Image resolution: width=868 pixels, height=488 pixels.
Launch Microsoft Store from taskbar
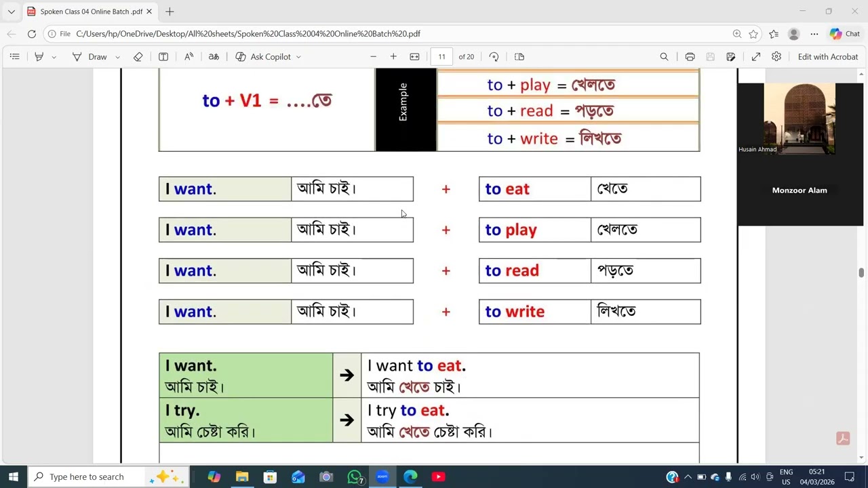pos(270,476)
